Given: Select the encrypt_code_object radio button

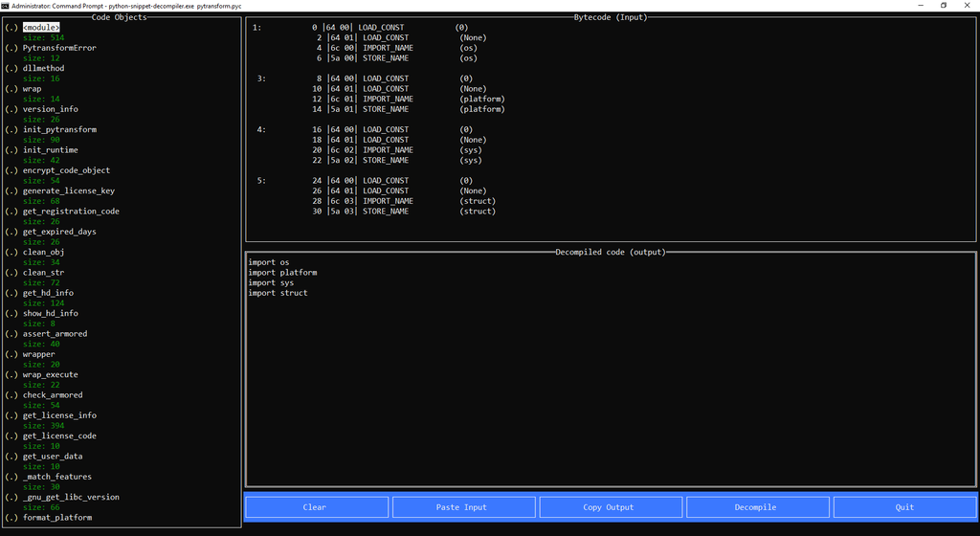Looking at the screenshot, I should click(x=11, y=170).
